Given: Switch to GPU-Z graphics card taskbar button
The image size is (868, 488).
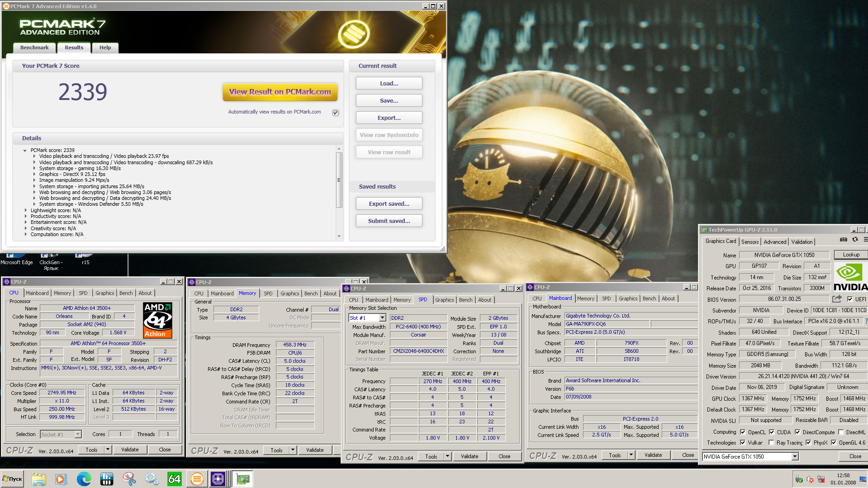Looking at the screenshot, I should click(243, 479).
